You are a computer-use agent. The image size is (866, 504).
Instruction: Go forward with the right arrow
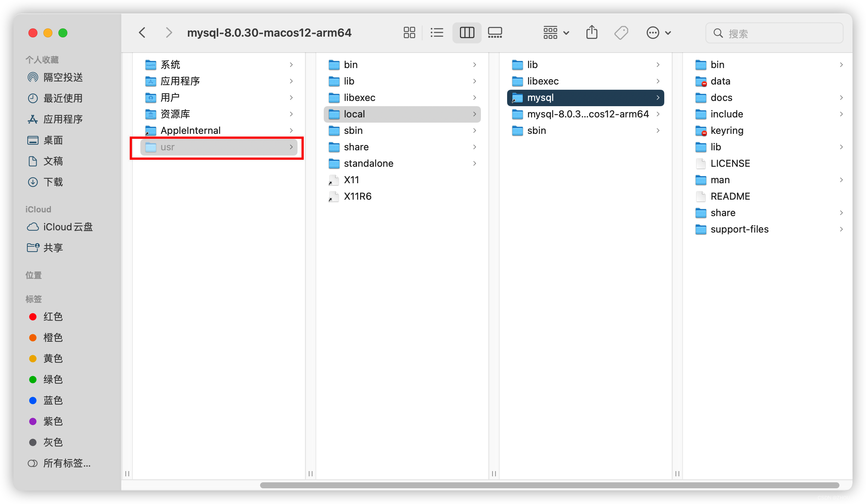point(169,33)
